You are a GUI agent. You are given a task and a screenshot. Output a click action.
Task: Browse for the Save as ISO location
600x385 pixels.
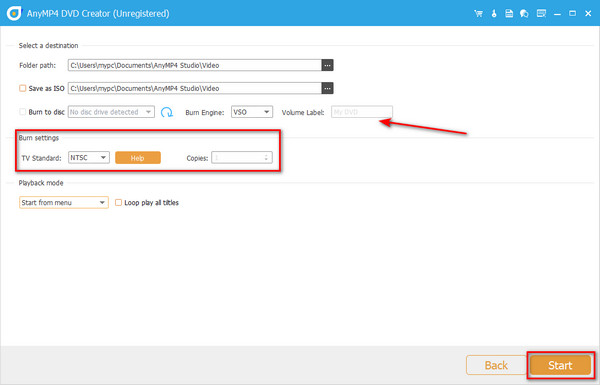(x=327, y=88)
